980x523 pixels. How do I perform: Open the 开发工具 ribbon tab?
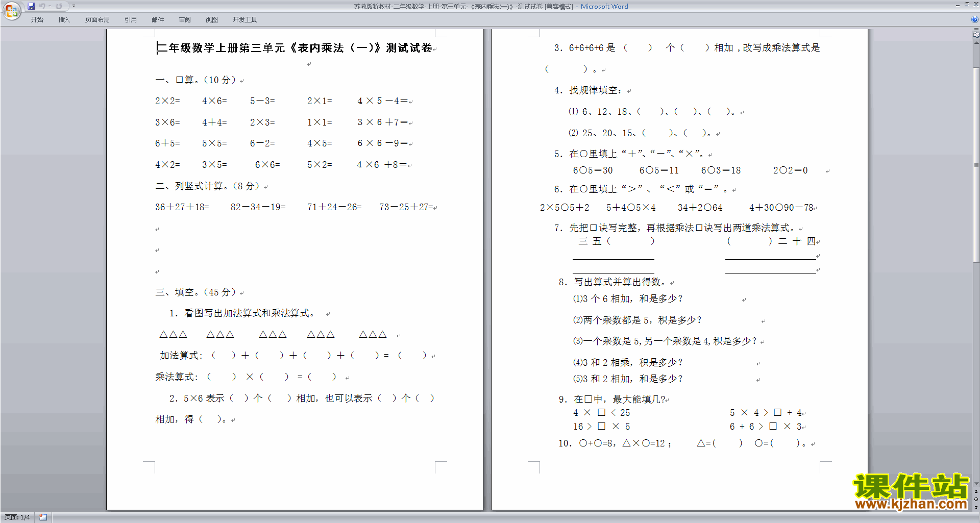click(244, 20)
